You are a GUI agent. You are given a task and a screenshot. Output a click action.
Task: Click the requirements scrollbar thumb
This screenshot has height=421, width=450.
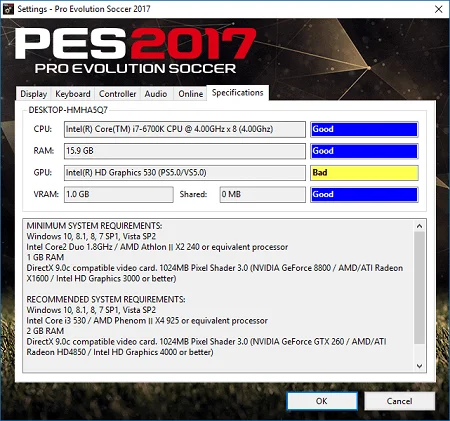[419, 288]
